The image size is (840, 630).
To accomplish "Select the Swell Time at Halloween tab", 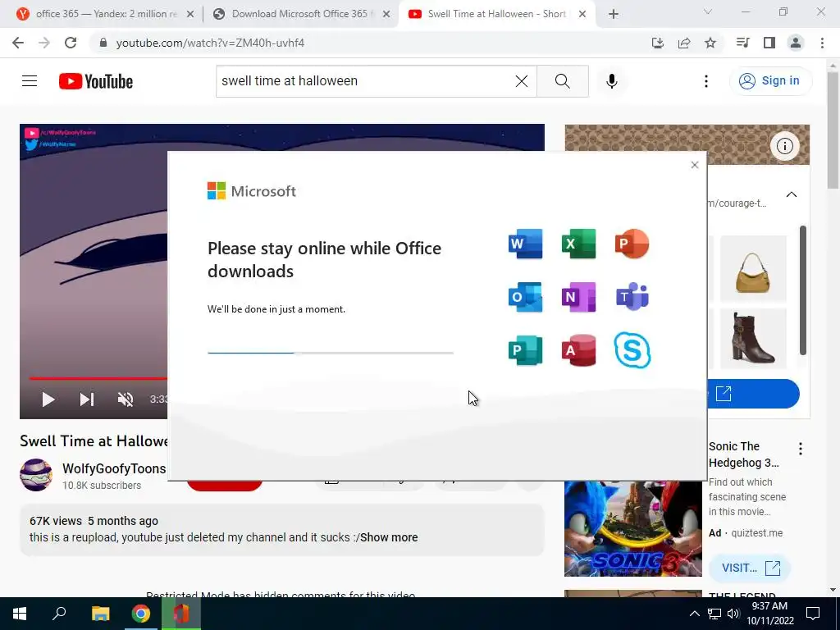I will pyautogui.click(x=495, y=14).
